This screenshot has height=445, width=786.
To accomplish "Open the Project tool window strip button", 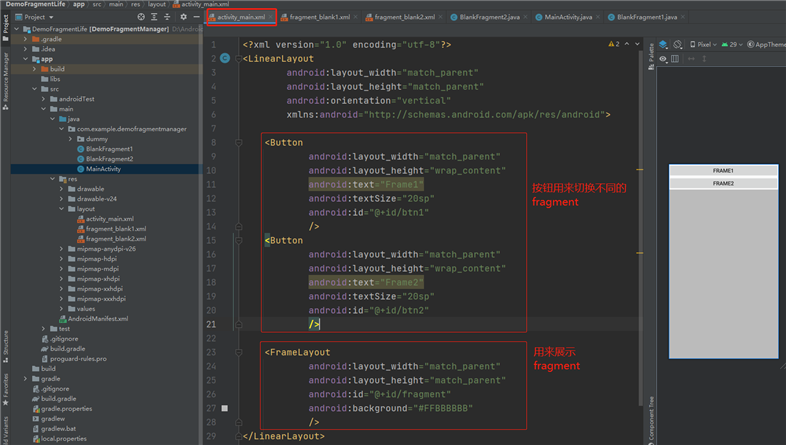I will (x=6, y=28).
